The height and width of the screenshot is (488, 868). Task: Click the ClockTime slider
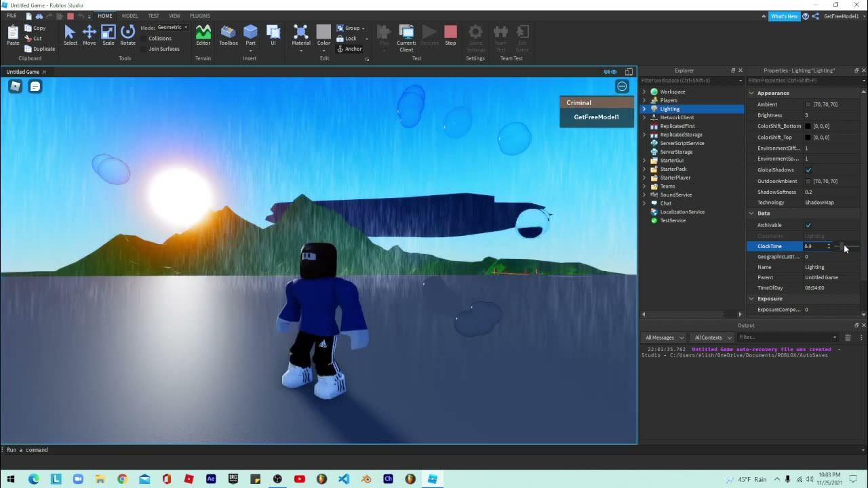(x=848, y=246)
